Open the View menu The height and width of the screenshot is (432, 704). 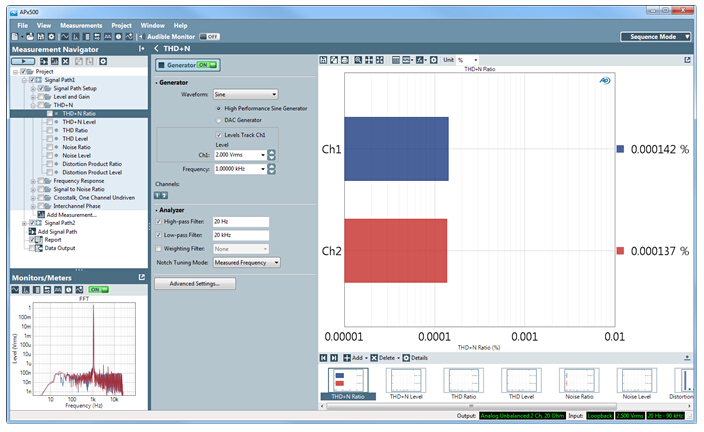pos(44,26)
